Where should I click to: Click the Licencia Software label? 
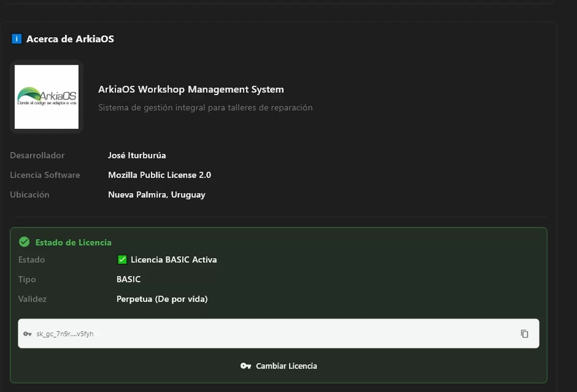click(45, 175)
